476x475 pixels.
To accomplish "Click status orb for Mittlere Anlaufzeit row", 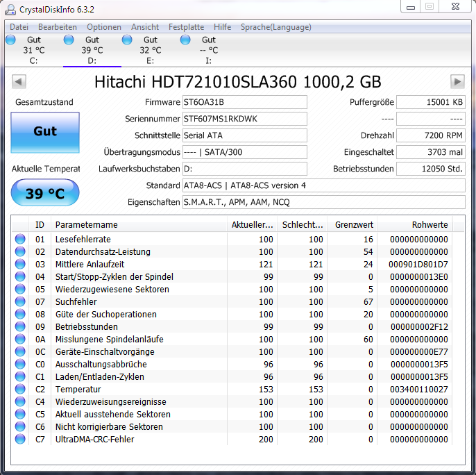I will coord(20,264).
